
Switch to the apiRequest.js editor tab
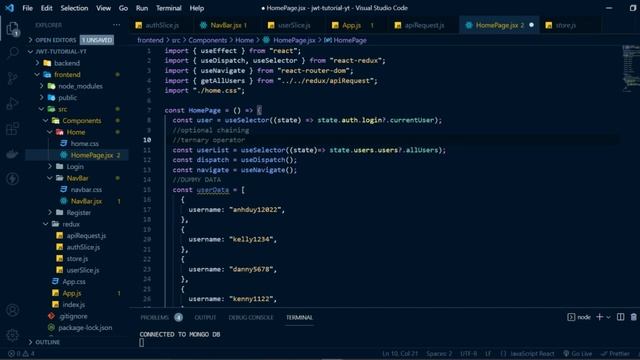424,25
